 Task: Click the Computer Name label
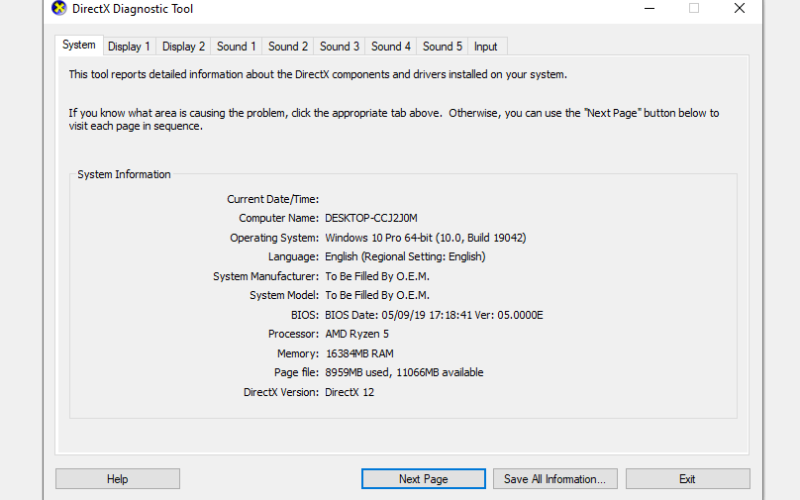[x=279, y=218]
